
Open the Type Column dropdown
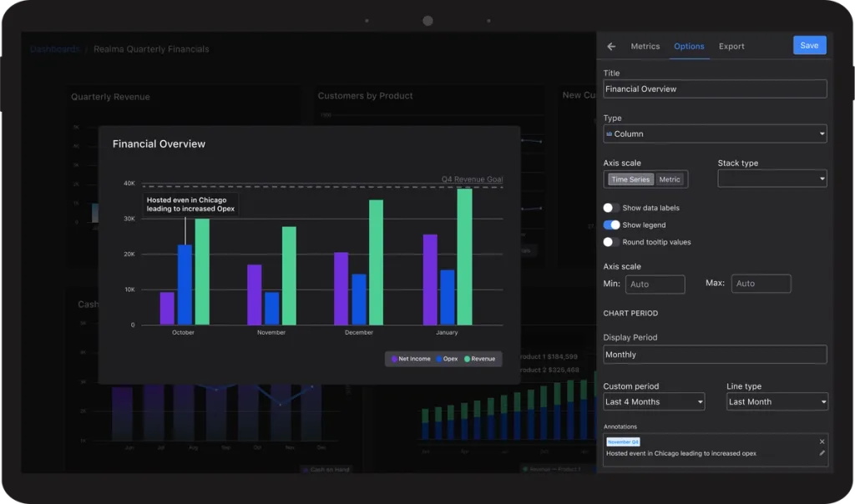click(715, 134)
